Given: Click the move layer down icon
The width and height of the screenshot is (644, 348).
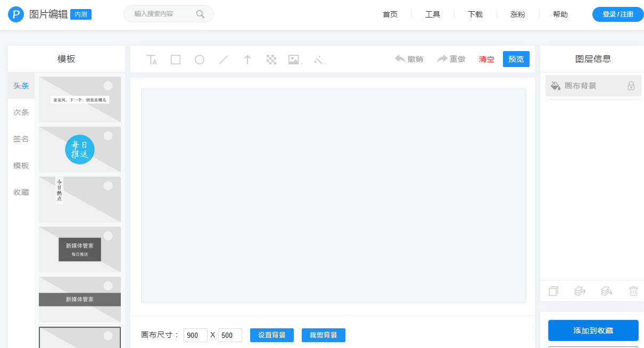Looking at the screenshot, I should (606, 291).
